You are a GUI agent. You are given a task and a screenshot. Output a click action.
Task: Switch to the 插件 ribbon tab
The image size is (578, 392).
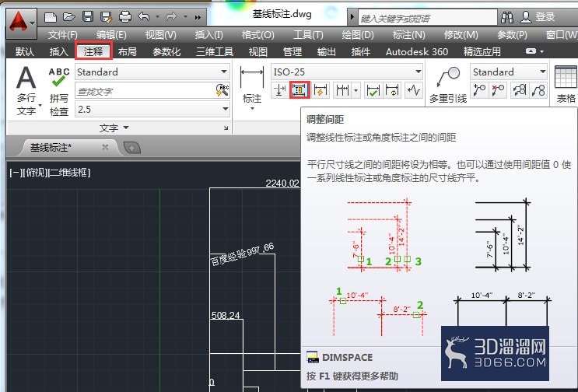361,51
